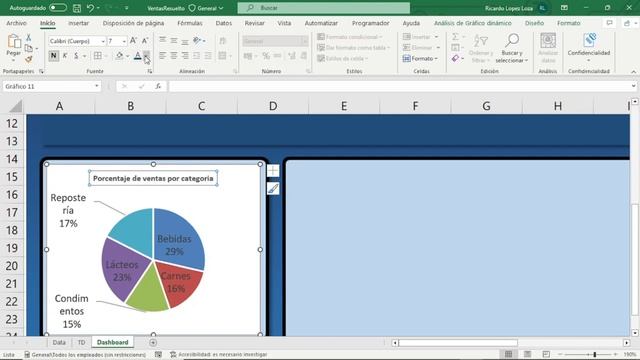
Task: Switch to the Vista tab
Action: coord(284,23)
